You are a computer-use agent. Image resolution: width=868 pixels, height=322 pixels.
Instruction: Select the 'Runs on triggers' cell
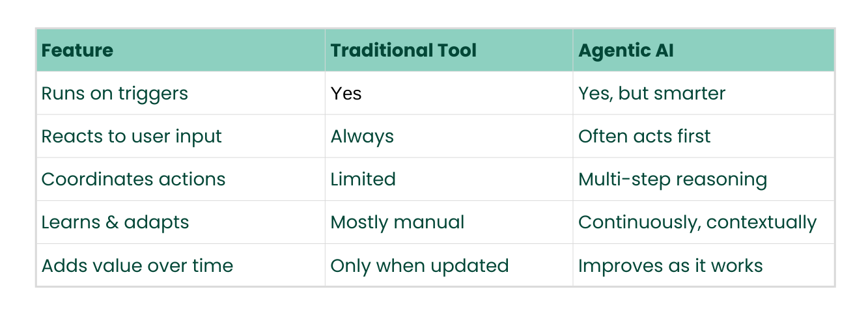click(181, 93)
